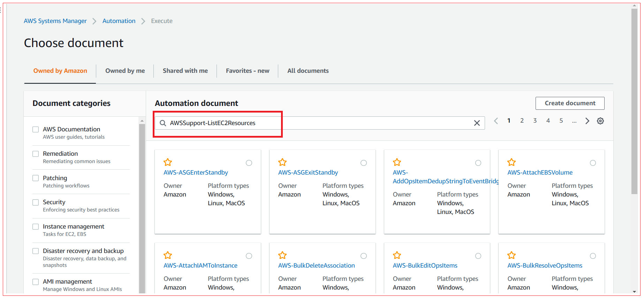This screenshot has width=644, height=300.
Task: Select AWS-BulkResolveOpsItems radio button
Action: (593, 256)
